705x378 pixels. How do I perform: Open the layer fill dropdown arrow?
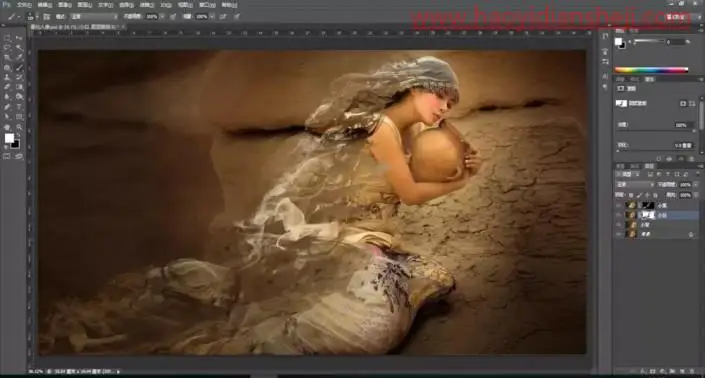coord(696,195)
